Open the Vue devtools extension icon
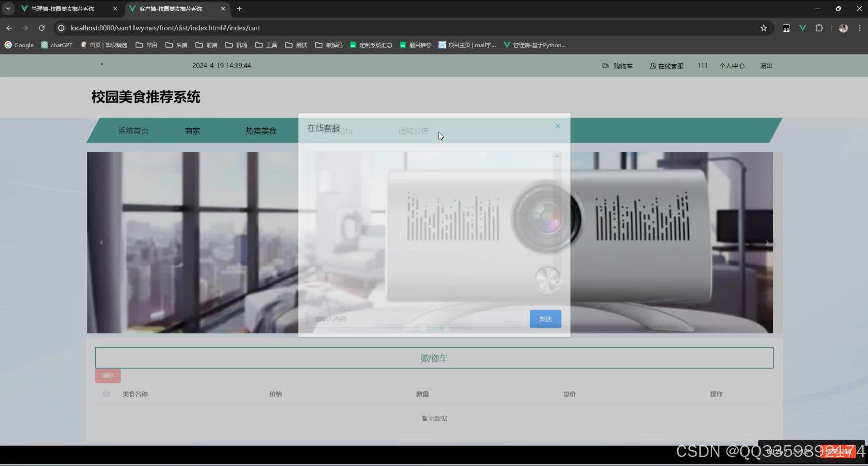This screenshot has width=868, height=466. 803,28
